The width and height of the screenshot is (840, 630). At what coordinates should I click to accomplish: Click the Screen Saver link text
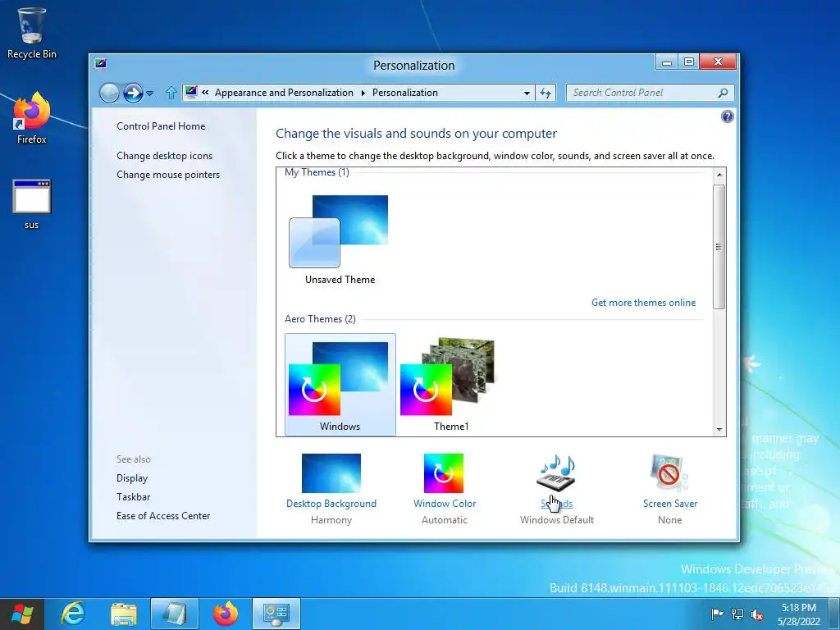tap(670, 504)
